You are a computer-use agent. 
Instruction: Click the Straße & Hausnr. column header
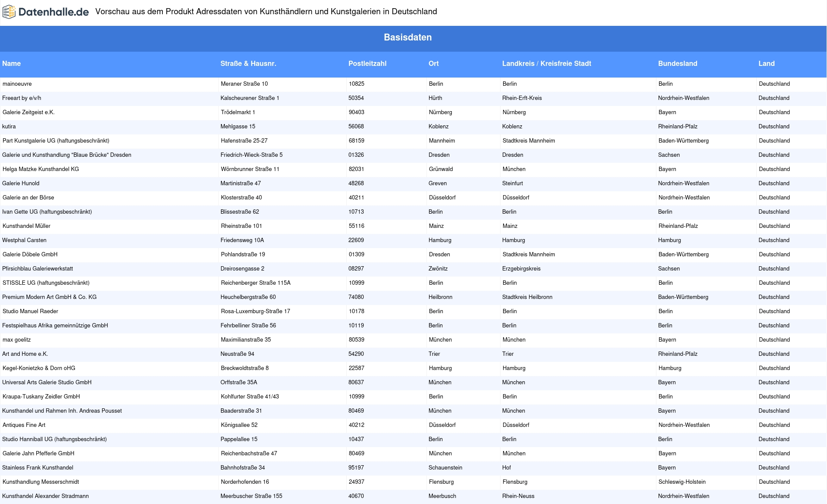(x=249, y=64)
